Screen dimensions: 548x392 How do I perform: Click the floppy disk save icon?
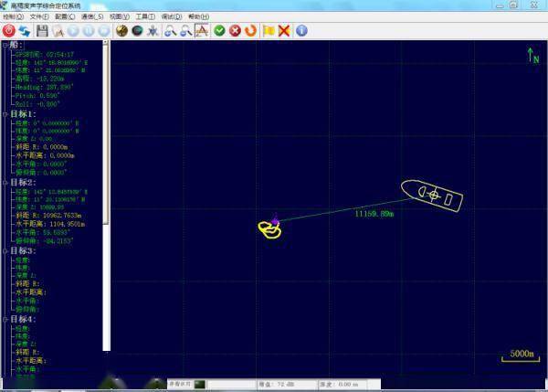tap(42, 31)
